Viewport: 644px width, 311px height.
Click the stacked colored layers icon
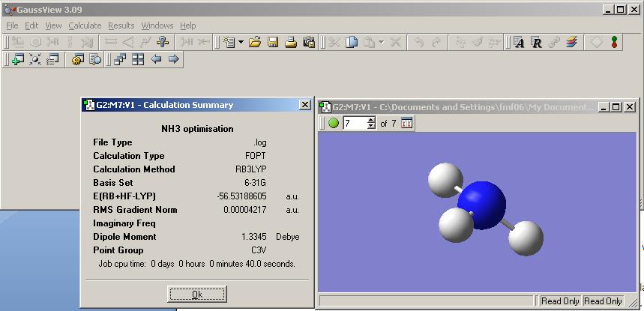pyautogui.click(x=571, y=43)
